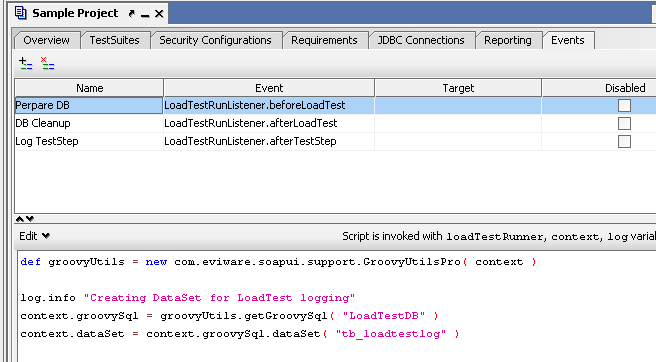The height and width of the screenshot is (362, 656).
Task: Click the Sample Project title text
Action: [x=75, y=13]
